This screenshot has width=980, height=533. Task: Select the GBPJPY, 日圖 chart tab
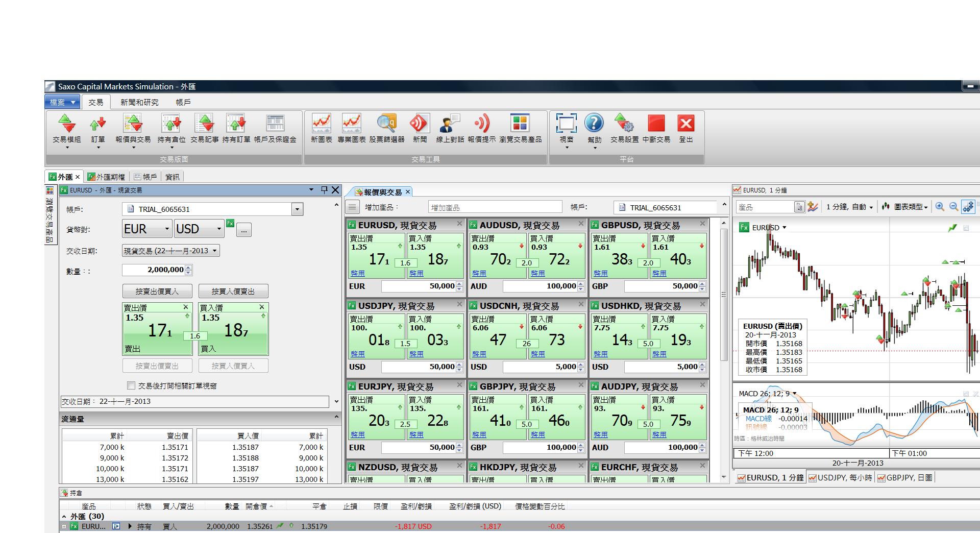(905, 478)
